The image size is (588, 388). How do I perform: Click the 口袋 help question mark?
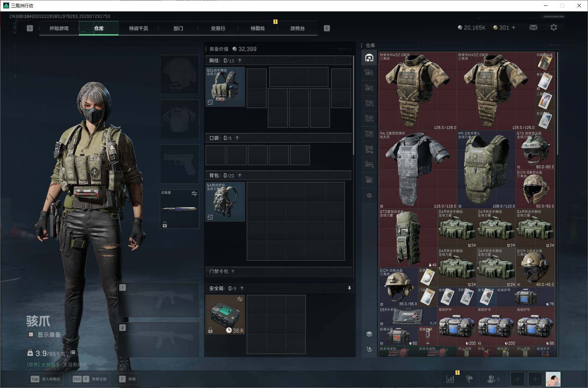coord(237,138)
